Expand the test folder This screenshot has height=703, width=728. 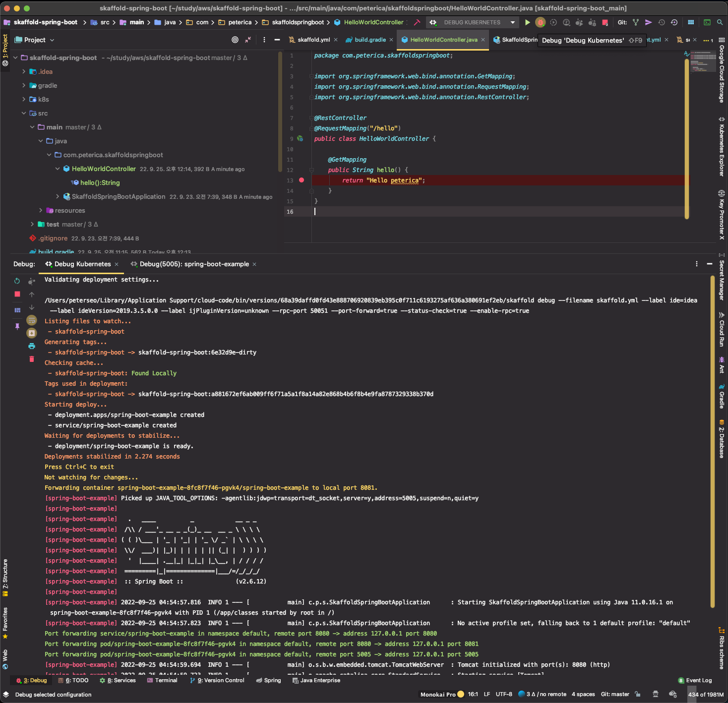32,225
